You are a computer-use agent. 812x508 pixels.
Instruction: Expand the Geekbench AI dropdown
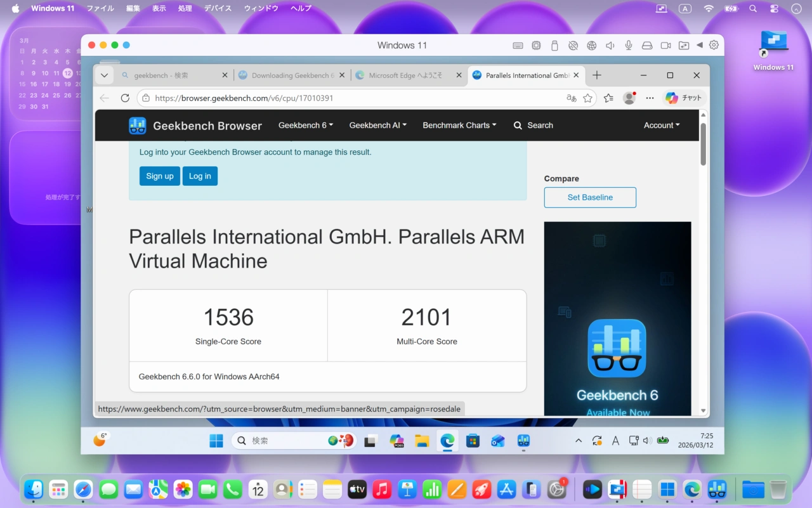click(377, 126)
